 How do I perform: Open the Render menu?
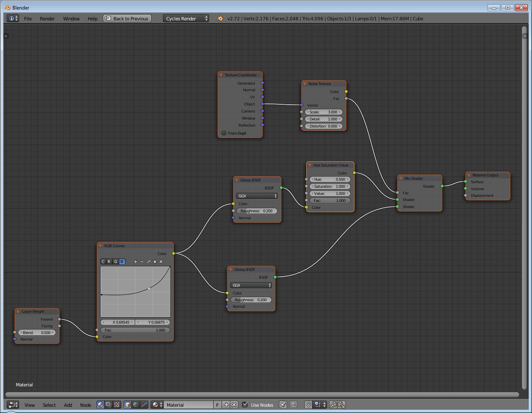click(x=47, y=19)
